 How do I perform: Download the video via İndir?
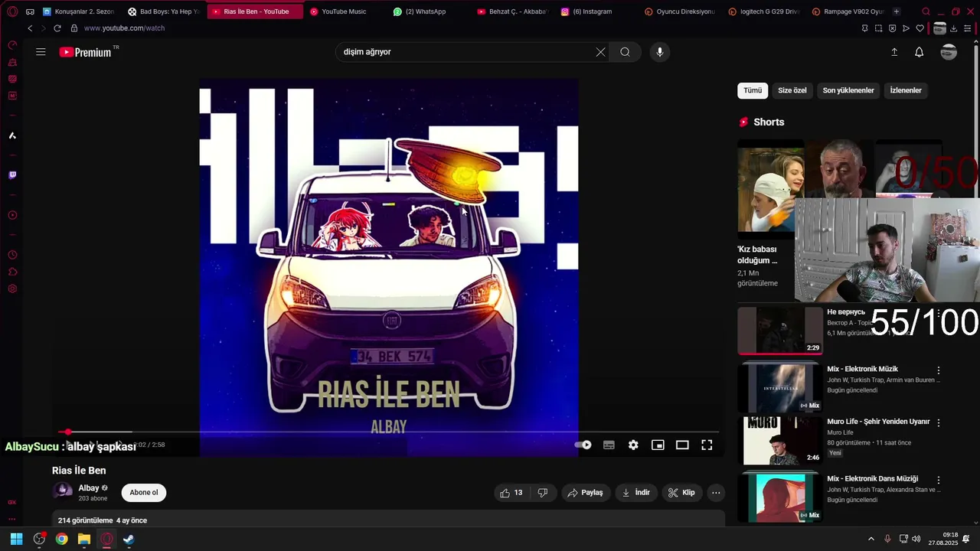point(636,493)
